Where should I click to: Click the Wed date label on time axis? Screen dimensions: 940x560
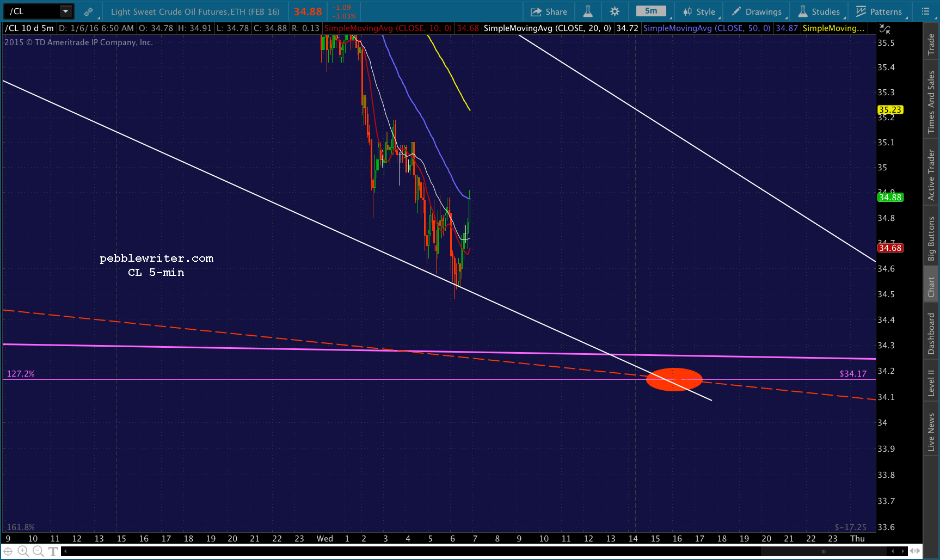[x=325, y=539]
